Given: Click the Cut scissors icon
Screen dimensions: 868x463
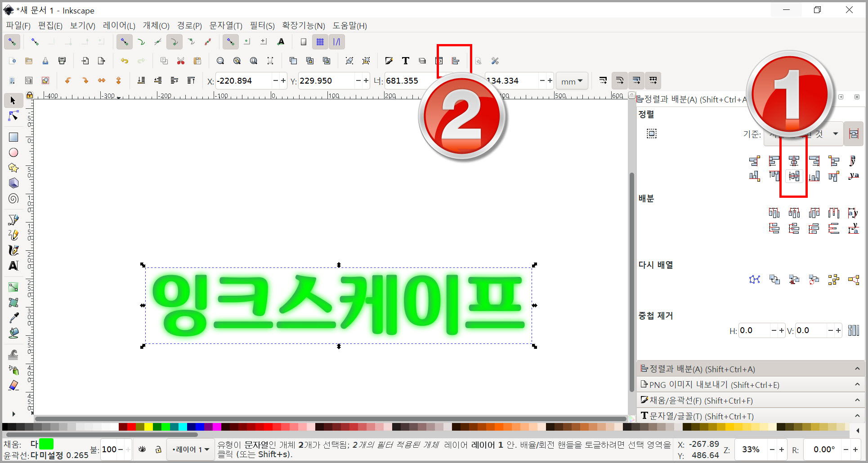Looking at the screenshot, I should coord(181,61).
